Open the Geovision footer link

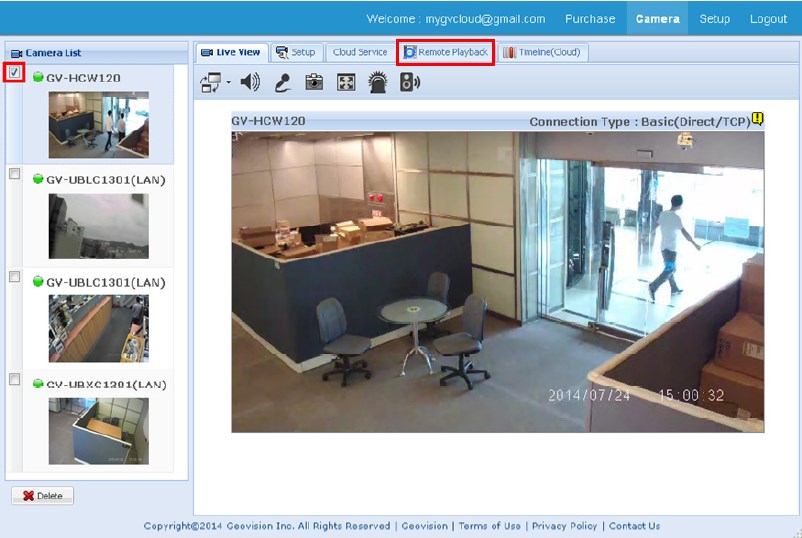click(424, 526)
